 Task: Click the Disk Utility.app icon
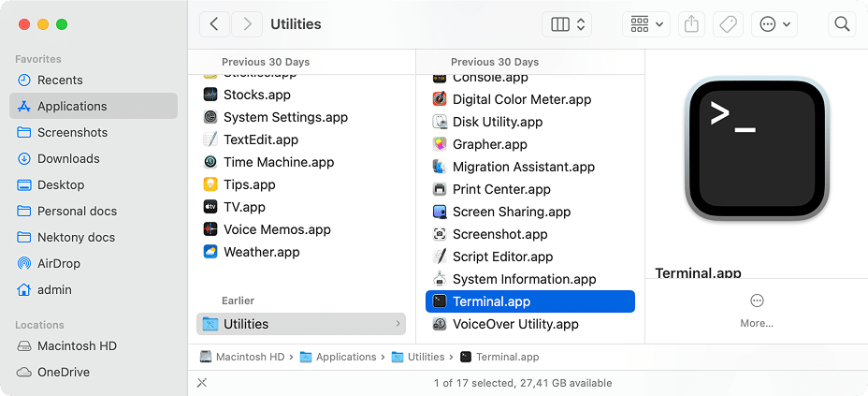[440, 122]
